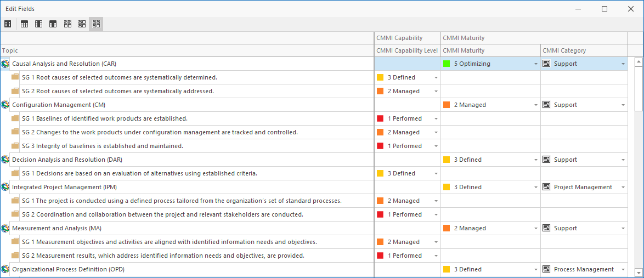The height and width of the screenshot is (278, 644).
Task: Click the globe icon of Integrated Project Management
Action: pos(5,187)
